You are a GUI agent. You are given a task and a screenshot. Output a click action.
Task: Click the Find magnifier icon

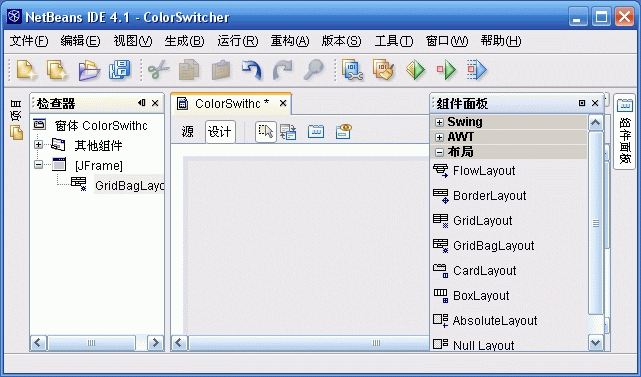pyautogui.click(x=314, y=70)
